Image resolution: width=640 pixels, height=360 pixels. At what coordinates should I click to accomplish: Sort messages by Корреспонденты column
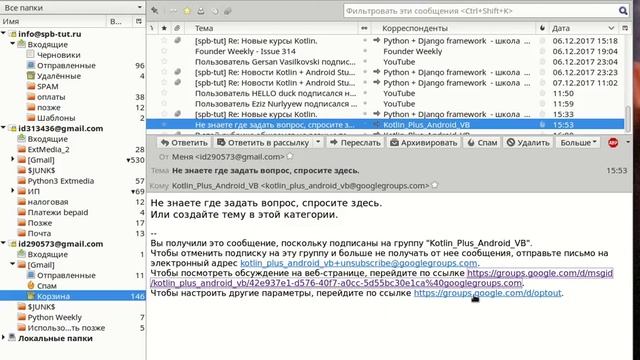tap(453, 28)
